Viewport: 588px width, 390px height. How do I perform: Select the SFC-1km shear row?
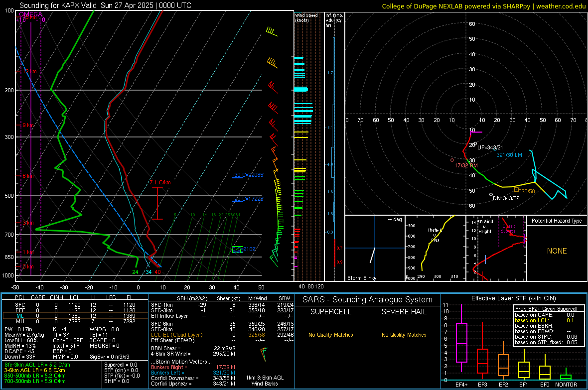[x=222, y=305]
